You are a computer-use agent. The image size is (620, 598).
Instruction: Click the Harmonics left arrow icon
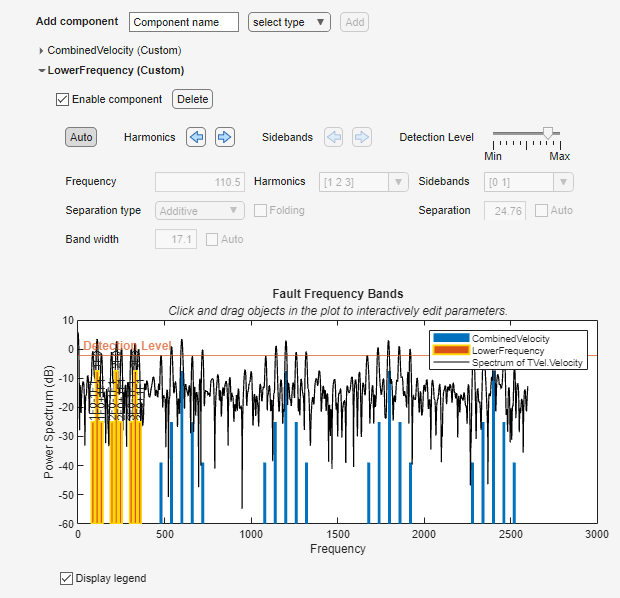[196, 137]
